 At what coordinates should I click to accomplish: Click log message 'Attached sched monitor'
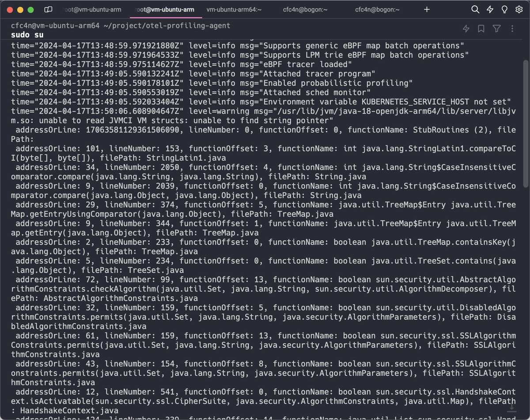tap(314, 92)
